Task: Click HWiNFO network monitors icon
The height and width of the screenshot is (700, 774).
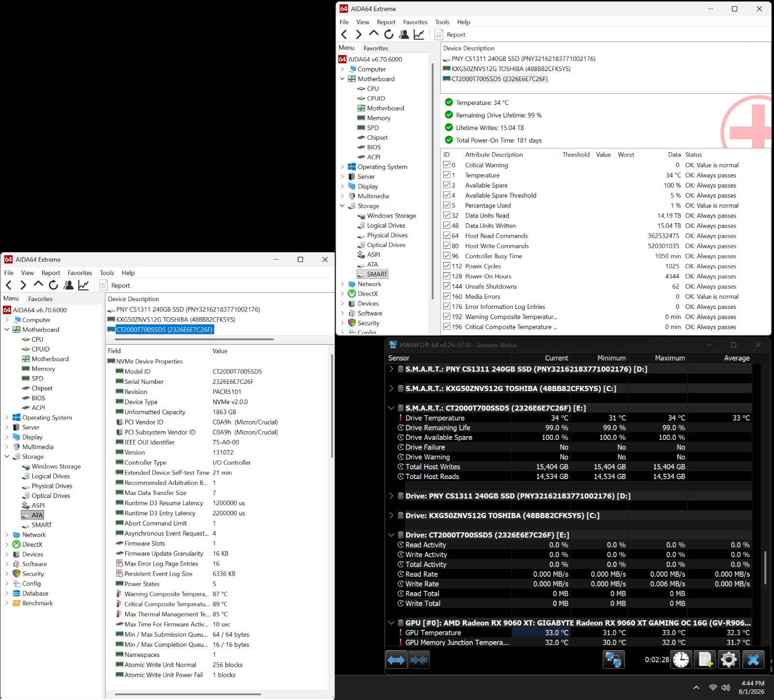Action: pyautogui.click(x=614, y=660)
